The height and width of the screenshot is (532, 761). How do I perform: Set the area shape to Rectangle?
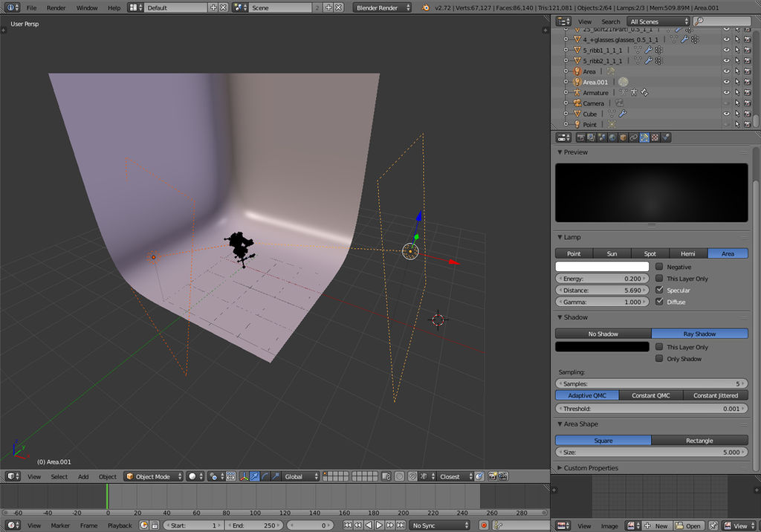tap(699, 441)
